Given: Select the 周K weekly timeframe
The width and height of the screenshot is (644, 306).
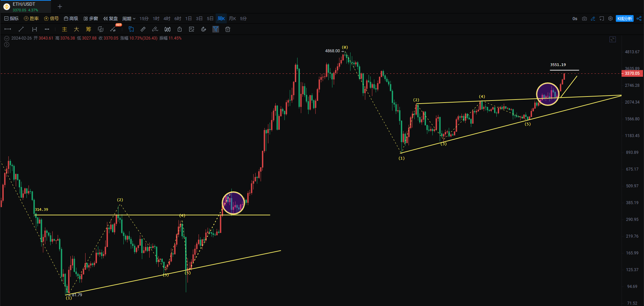Looking at the screenshot, I should (x=221, y=19).
